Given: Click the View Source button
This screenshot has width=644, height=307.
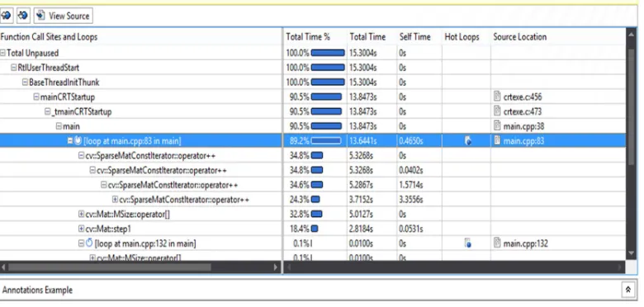Looking at the screenshot, I should 64,16.
